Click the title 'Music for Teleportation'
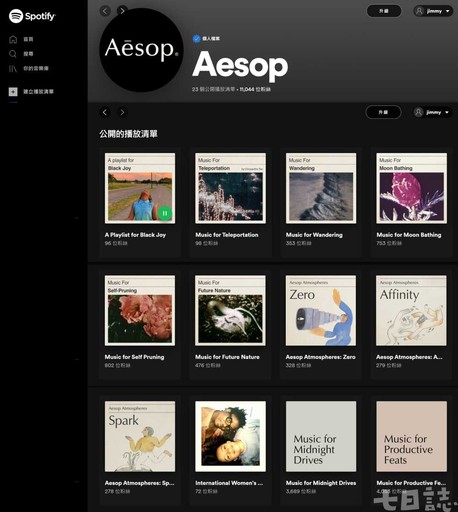The height and width of the screenshot is (512, 458). [x=227, y=235]
